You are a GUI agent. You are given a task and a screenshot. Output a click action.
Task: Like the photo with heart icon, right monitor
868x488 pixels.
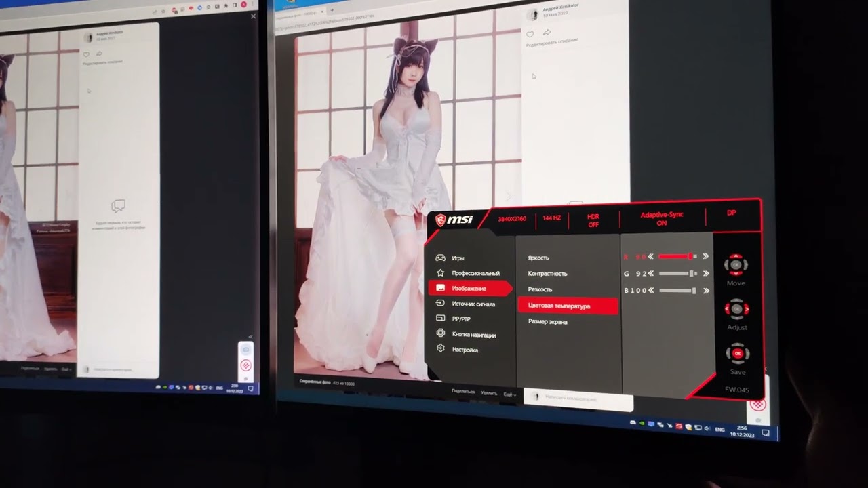[x=530, y=33]
